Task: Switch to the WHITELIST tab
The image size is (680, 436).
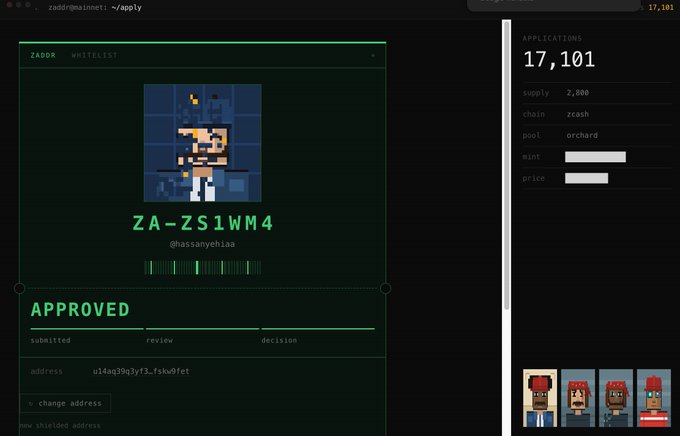Action: click(x=95, y=56)
